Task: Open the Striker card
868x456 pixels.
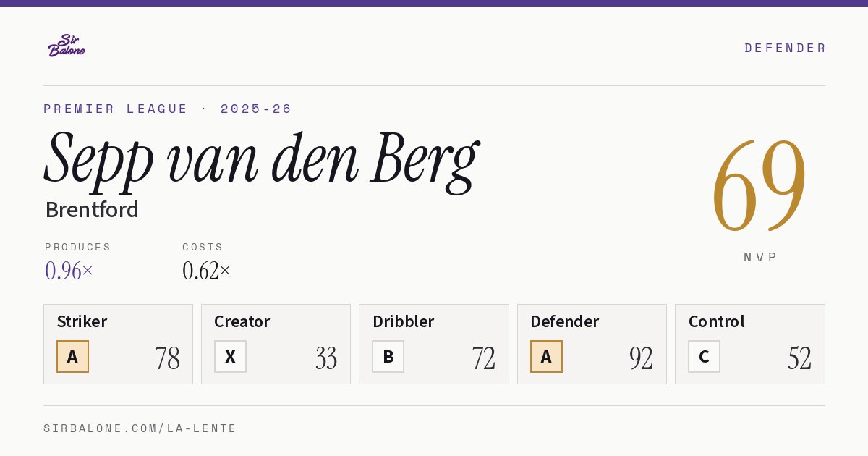Action: 118,344
